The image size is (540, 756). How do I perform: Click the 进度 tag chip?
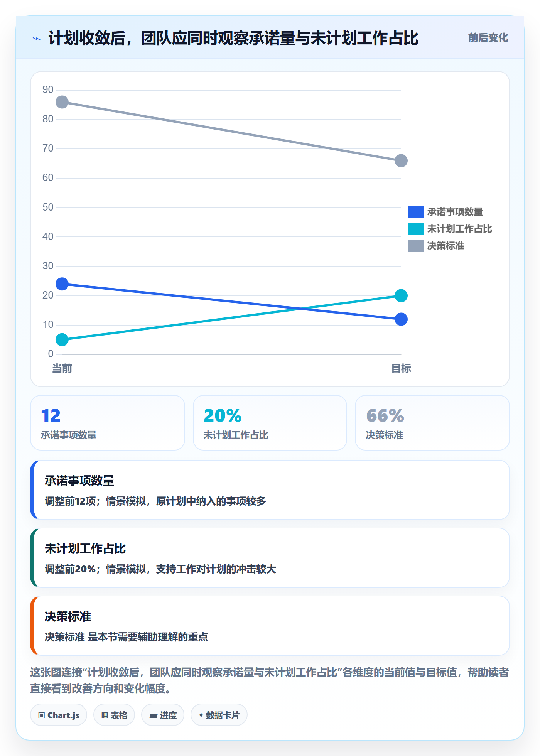pos(163,715)
